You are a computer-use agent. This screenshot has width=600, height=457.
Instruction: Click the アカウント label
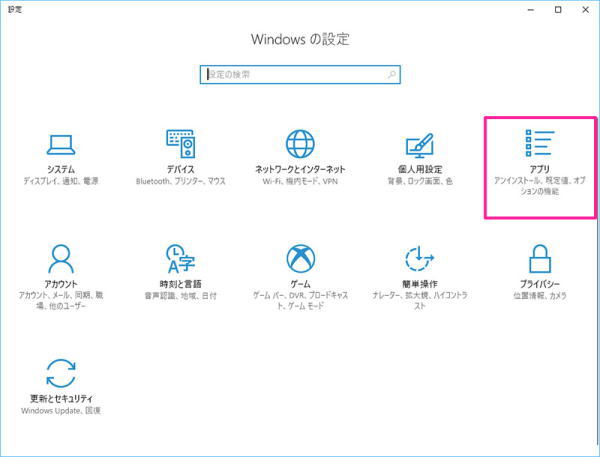(x=61, y=284)
